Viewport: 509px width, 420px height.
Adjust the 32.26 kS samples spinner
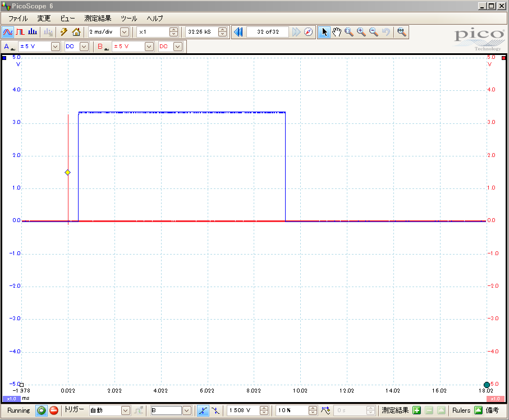coord(222,32)
